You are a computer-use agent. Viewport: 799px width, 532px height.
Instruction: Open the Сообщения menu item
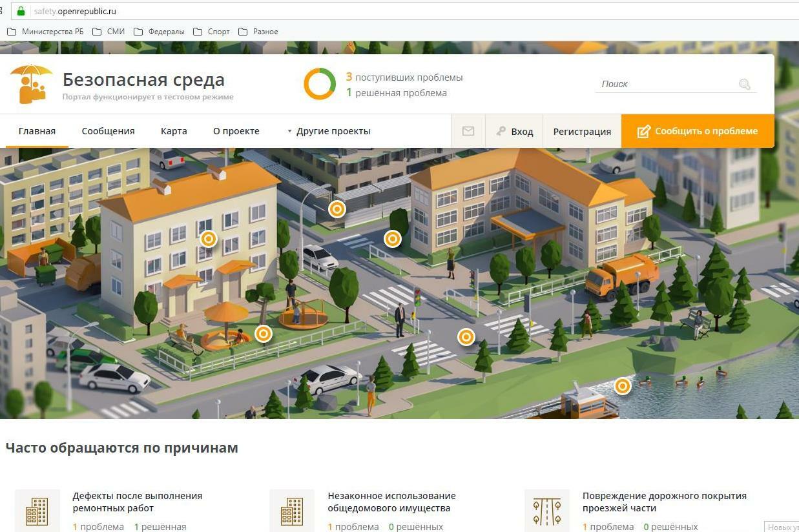[x=108, y=131]
